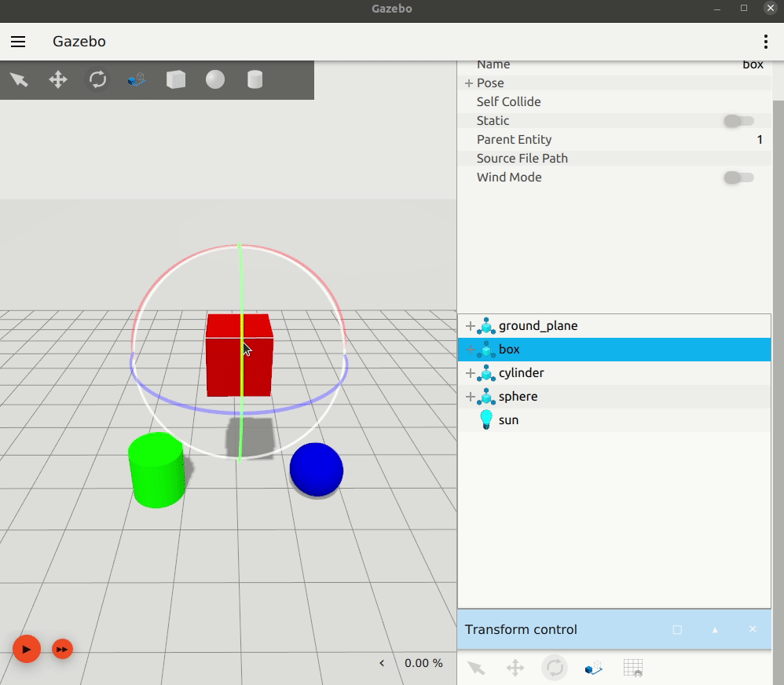
Task: Click the Self Collide property
Action: (x=508, y=102)
